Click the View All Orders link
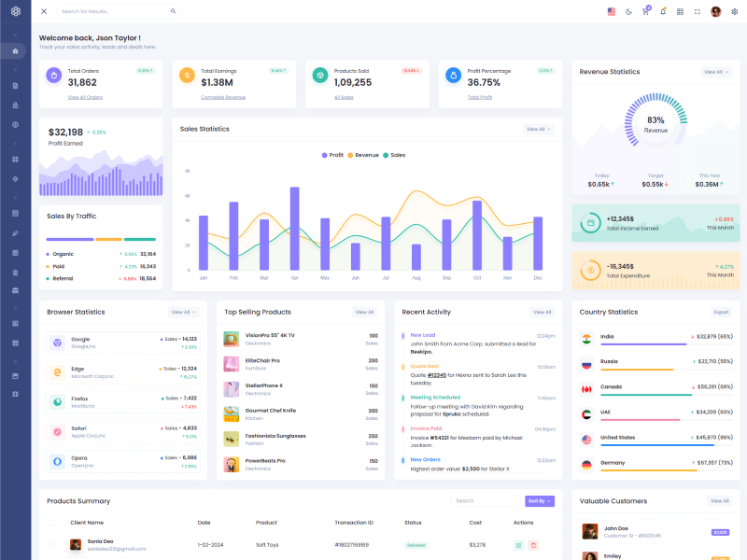This screenshot has height=560, width=747. [85, 97]
